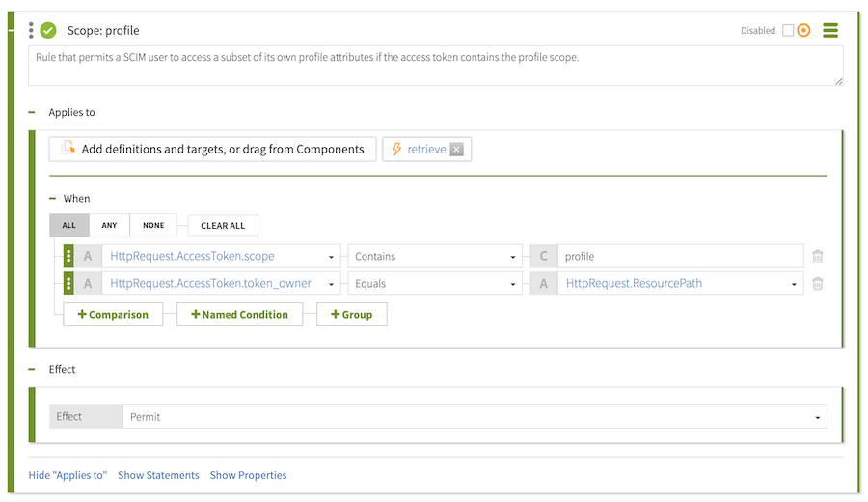Remove the retrieve target with its X

click(x=456, y=150)
